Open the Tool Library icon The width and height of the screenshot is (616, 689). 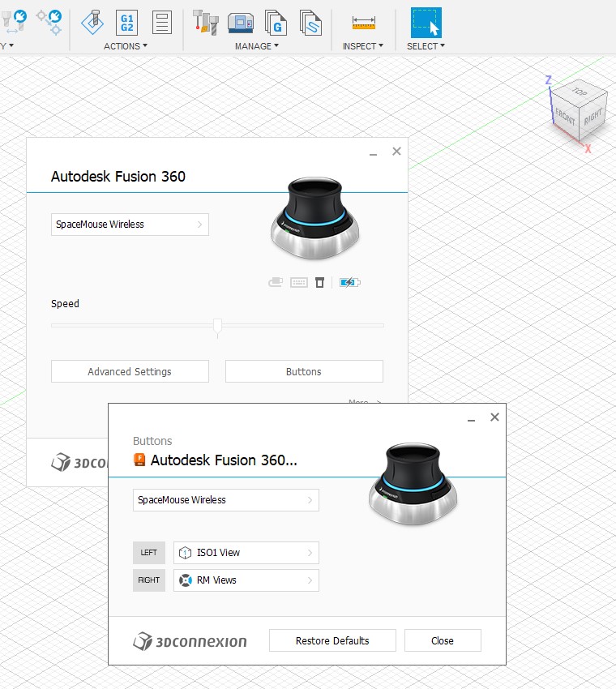[205, 23]
